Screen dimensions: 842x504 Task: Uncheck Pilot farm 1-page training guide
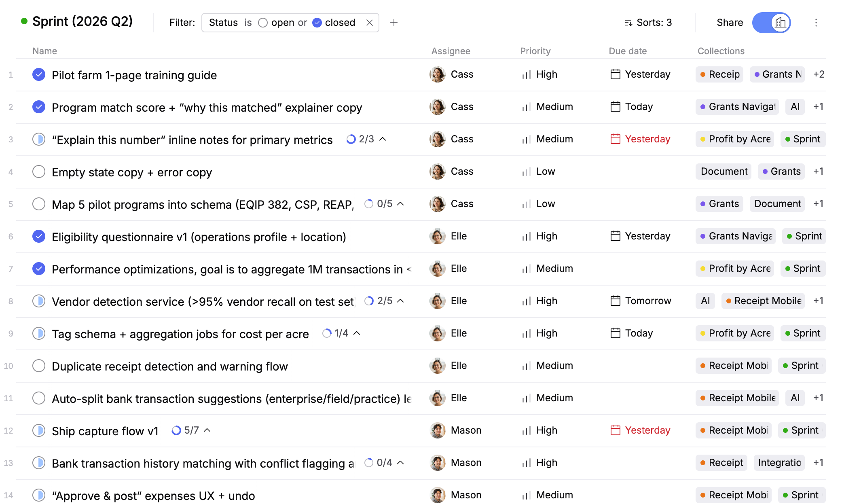pyautogui.click(x=39, y=75)
